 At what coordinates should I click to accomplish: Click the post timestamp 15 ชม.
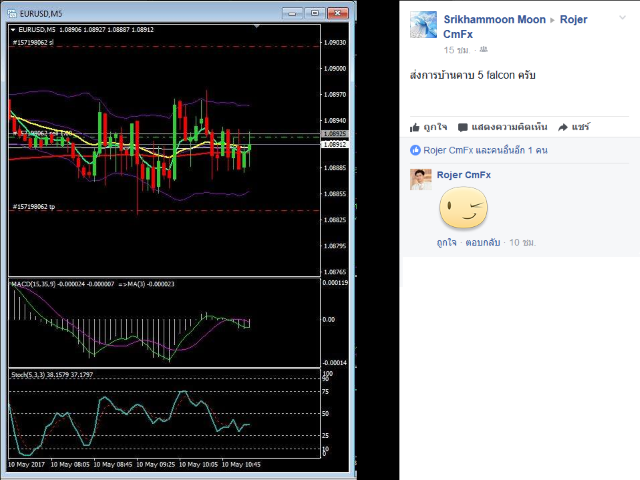(456, 50)
